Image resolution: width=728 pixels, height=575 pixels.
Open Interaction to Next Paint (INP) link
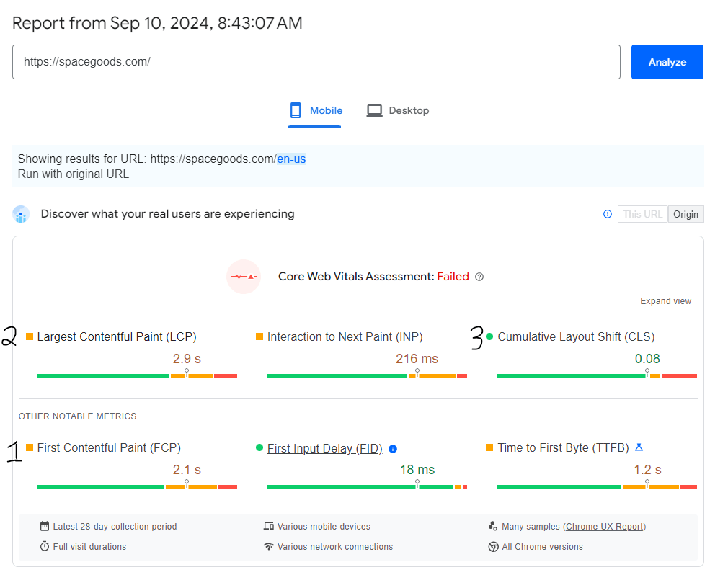[x=345, y=336]
